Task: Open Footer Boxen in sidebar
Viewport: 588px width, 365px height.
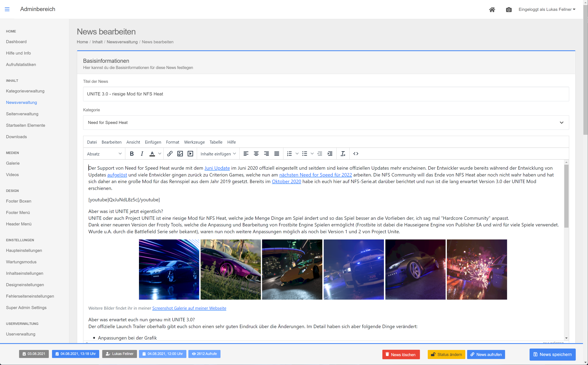Action: pos(19,201)
